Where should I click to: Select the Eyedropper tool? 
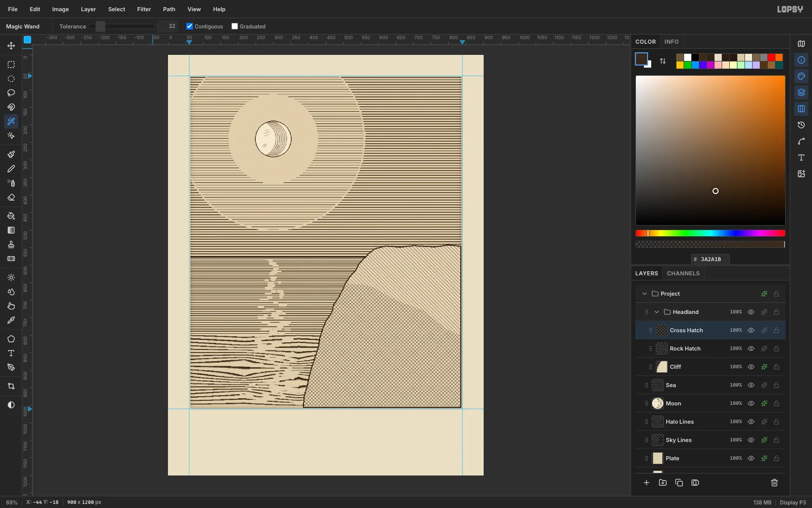(11, 320)
